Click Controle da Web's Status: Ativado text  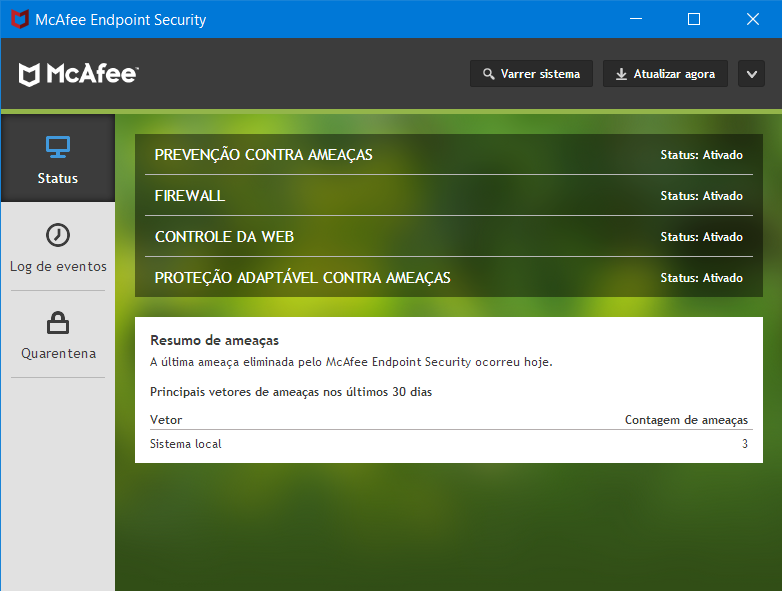702,236
